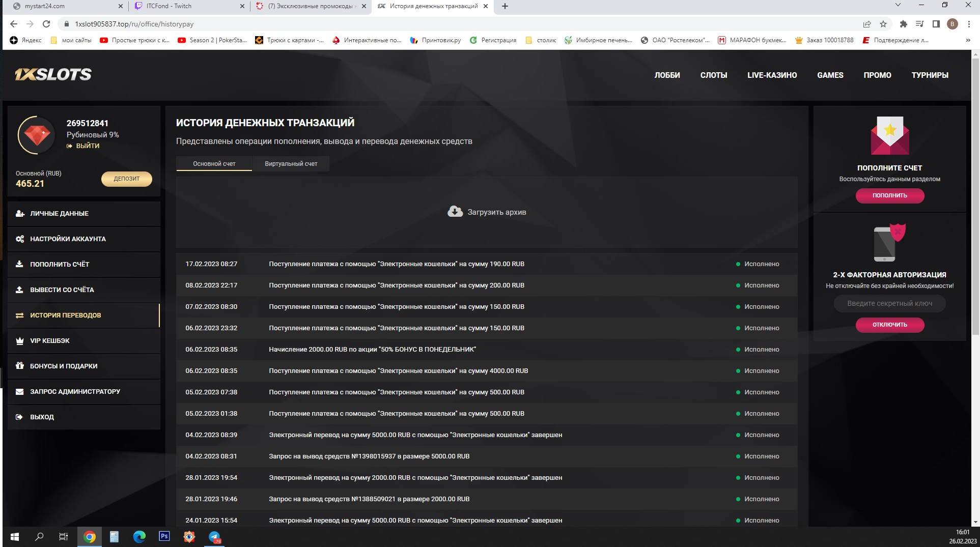This screenshot has height=547, width=980.
Task: Expand the tab search dropdown arrow
Action: 898,5
